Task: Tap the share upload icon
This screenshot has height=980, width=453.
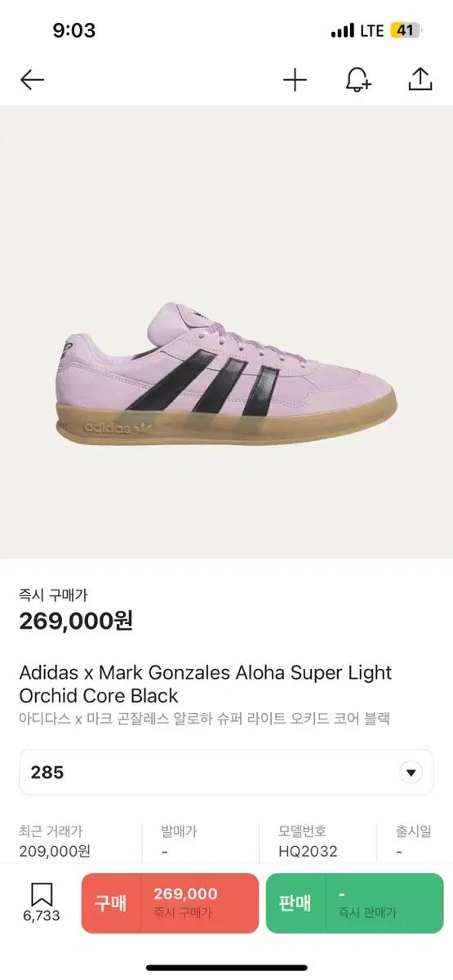Action: [419, 79]
